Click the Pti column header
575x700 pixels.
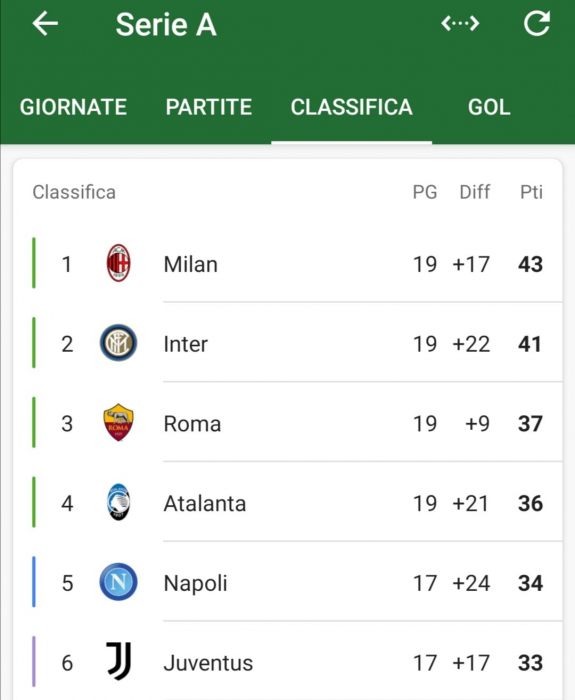(531, 192)
